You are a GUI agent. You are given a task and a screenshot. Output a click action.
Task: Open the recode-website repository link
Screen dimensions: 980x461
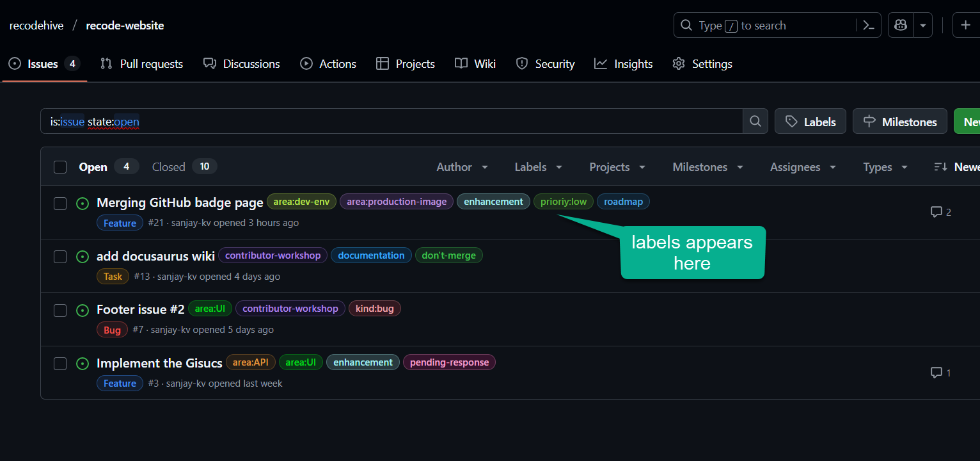tap(125, 26)
